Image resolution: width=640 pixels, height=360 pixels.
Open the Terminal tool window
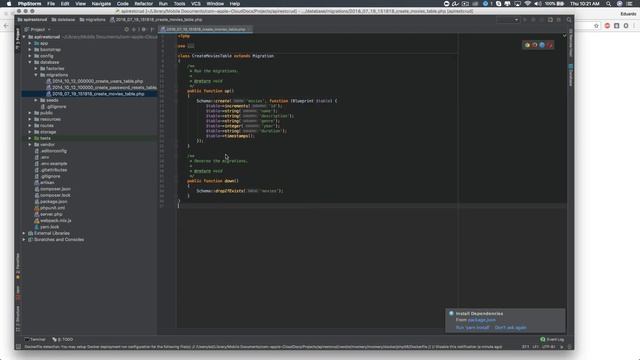35,340
